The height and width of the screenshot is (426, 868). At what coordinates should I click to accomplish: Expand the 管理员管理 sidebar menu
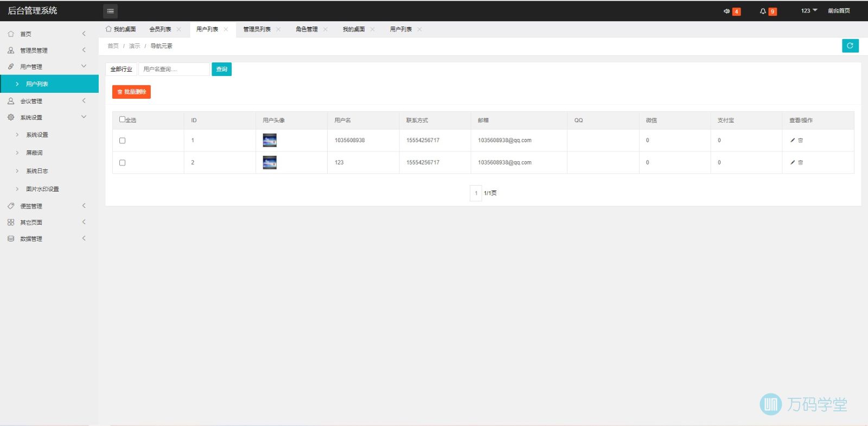pos(84,50)
